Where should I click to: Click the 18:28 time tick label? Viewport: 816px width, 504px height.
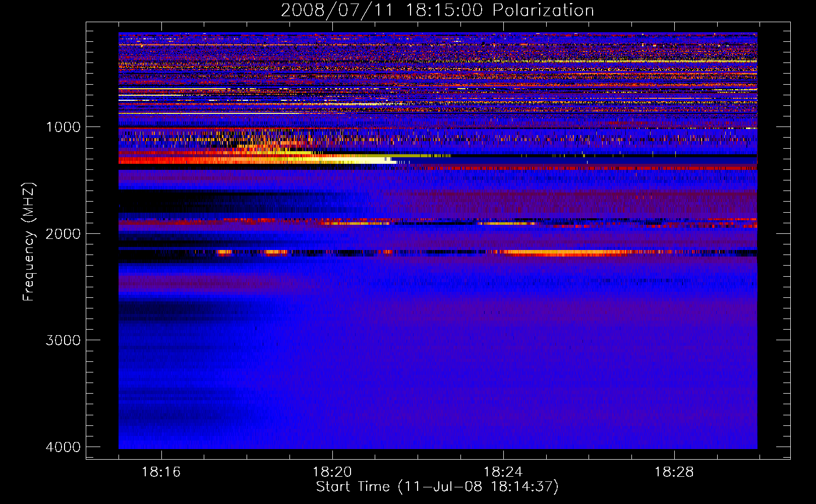click(674, 472)
